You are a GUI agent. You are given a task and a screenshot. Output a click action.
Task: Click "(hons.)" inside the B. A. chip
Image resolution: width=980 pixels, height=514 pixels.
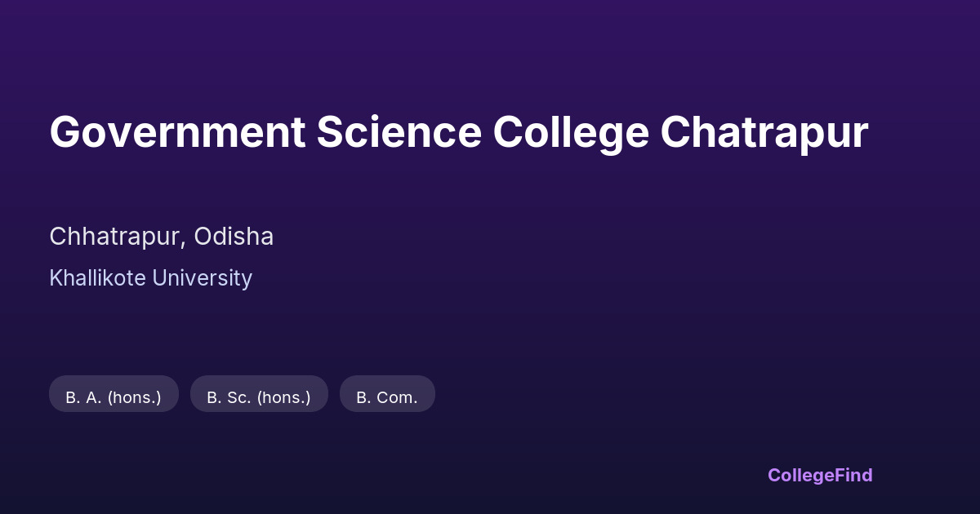point(134,397)
